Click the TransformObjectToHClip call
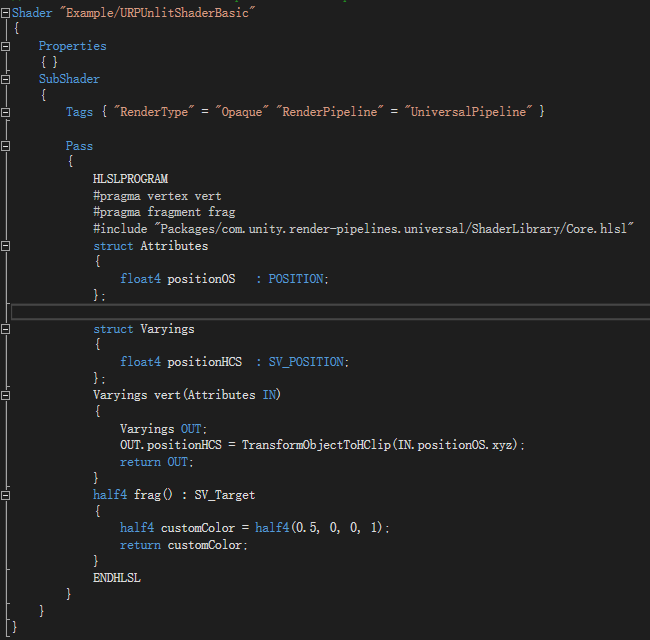The height and width of the screenshot is (640, 650). click(x=316, y=445)
